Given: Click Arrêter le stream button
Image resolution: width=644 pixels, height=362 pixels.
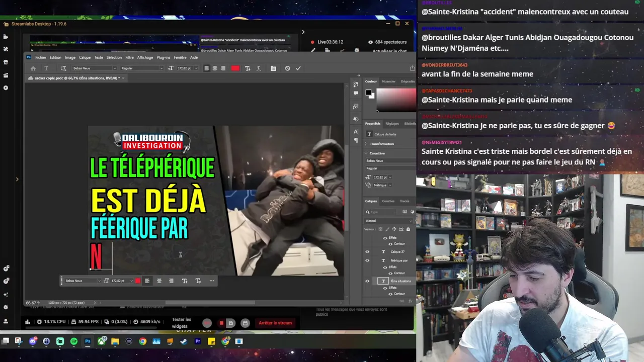Looking at the screenshot, I should tap(275, 323).
